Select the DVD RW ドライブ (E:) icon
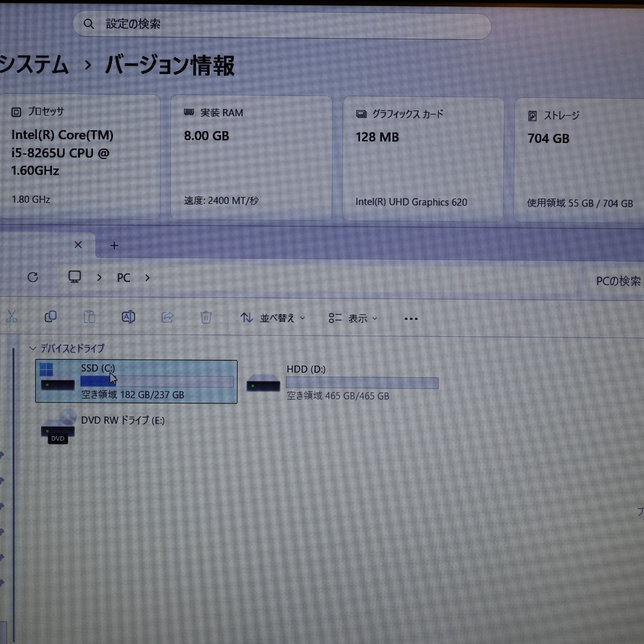The width and height of the screenshot is (644, 644). [58, 427]
